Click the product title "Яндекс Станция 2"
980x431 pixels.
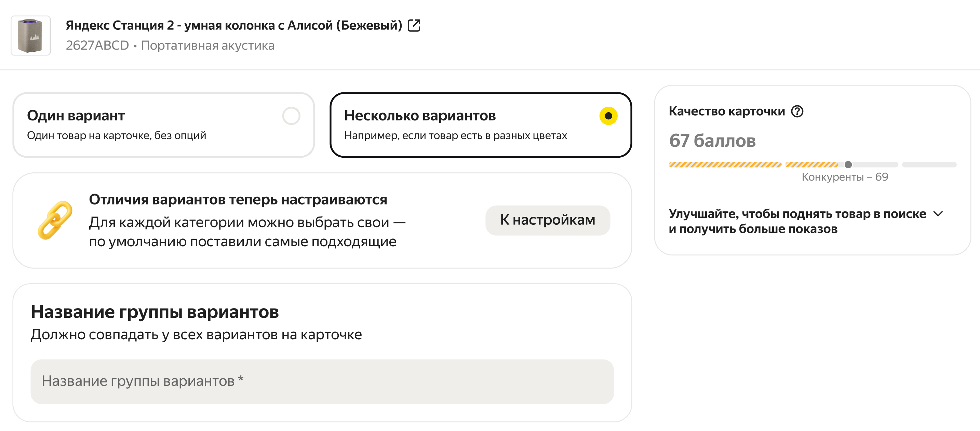pos(233,26)
